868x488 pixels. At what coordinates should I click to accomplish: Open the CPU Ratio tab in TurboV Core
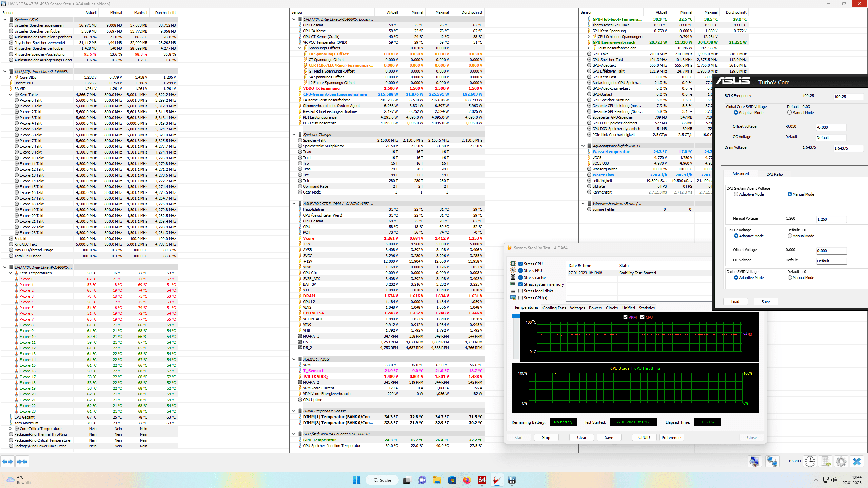[x=774, y=174]
